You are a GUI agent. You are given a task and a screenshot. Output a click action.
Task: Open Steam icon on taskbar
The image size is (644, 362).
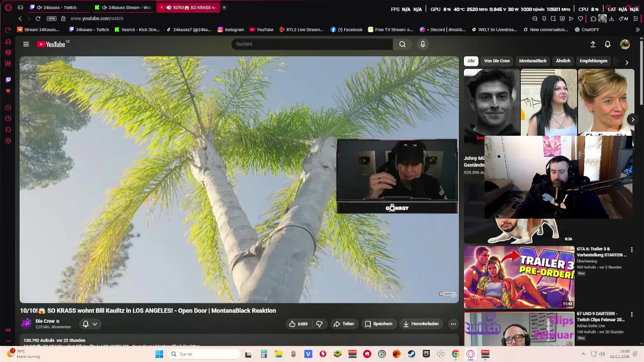tap(412, 354)
